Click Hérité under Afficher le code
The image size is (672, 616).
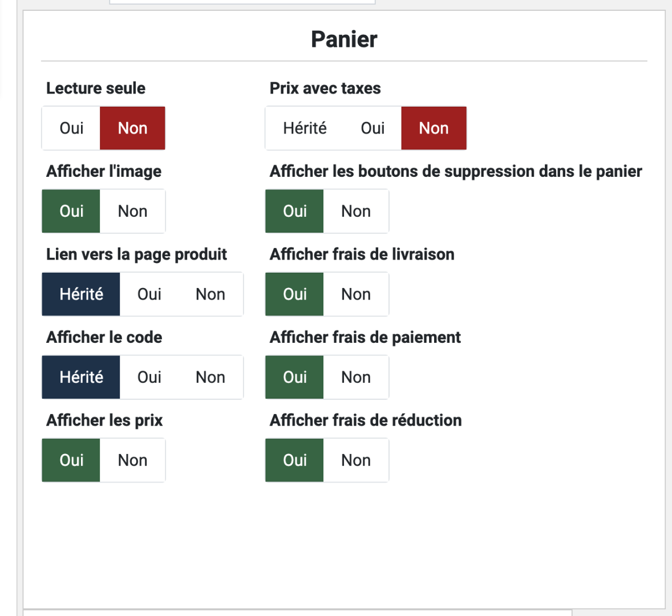point(81,378)
